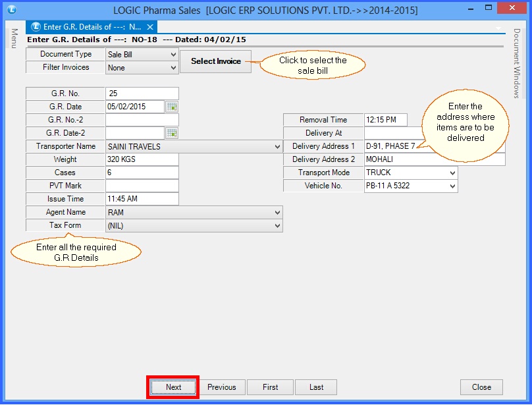532x405 pixels.
Task: Open the Menu side panel
Action: [x=14, y=38]
